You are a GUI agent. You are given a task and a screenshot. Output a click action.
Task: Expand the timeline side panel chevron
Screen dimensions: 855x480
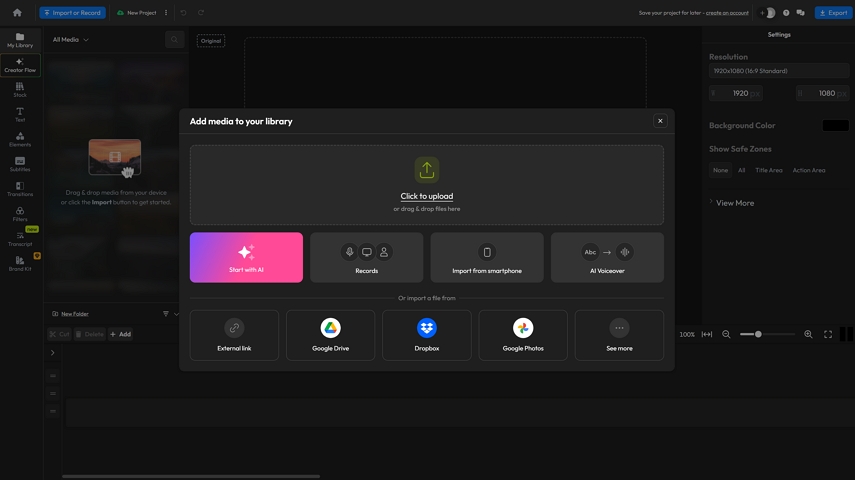[x=52, y=353]
